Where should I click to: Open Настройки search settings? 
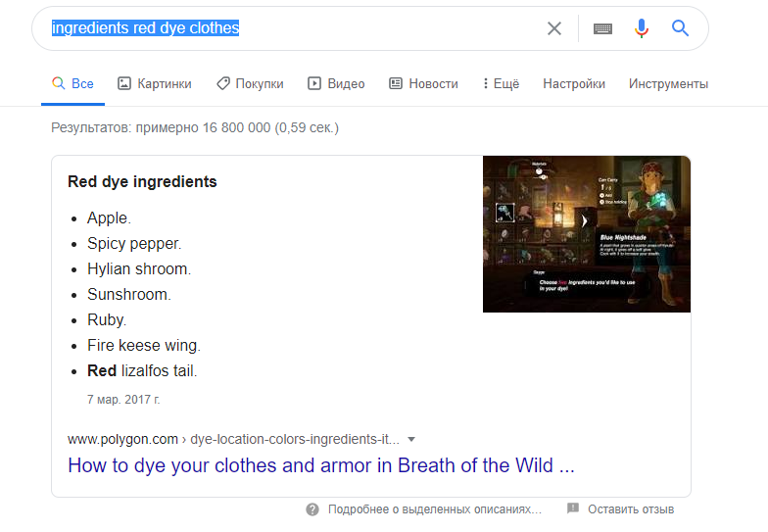tap(574, 84)
